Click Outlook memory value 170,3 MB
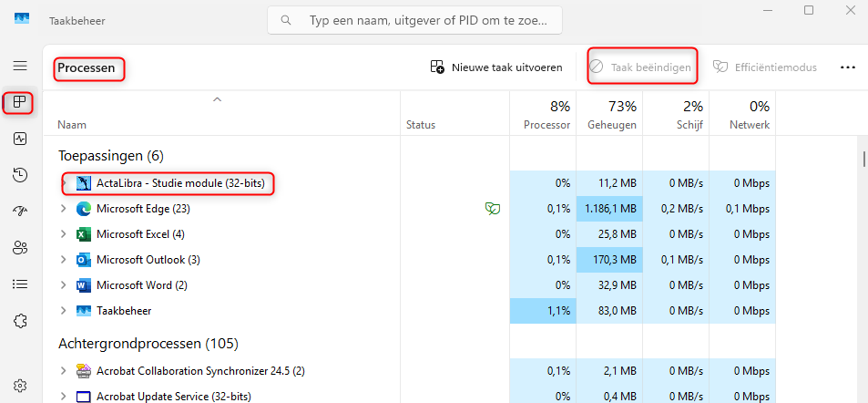 tap(609, 260)
